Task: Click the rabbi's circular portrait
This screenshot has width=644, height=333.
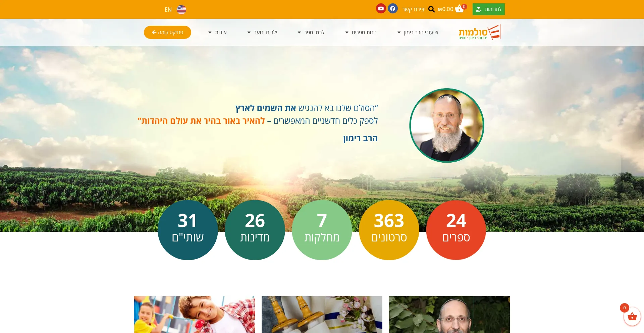Action: coord(447,125)
